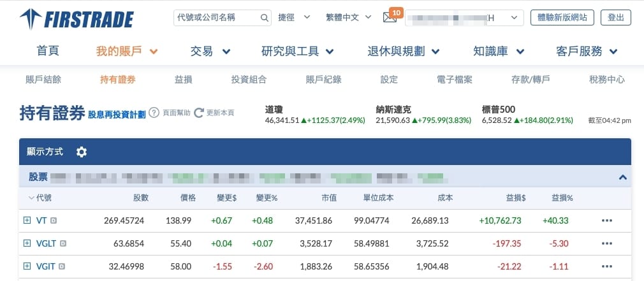Click the Firstrade logo
The height and width of the screenshot is (281, 644).
coord(77,19)
